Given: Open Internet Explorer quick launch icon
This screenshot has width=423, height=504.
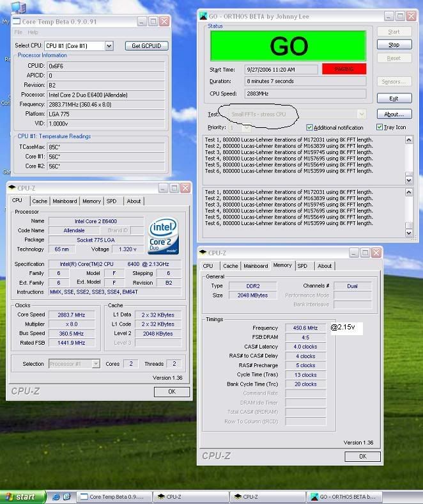Looking at the screenshot, I should click(x=56, y=496).
